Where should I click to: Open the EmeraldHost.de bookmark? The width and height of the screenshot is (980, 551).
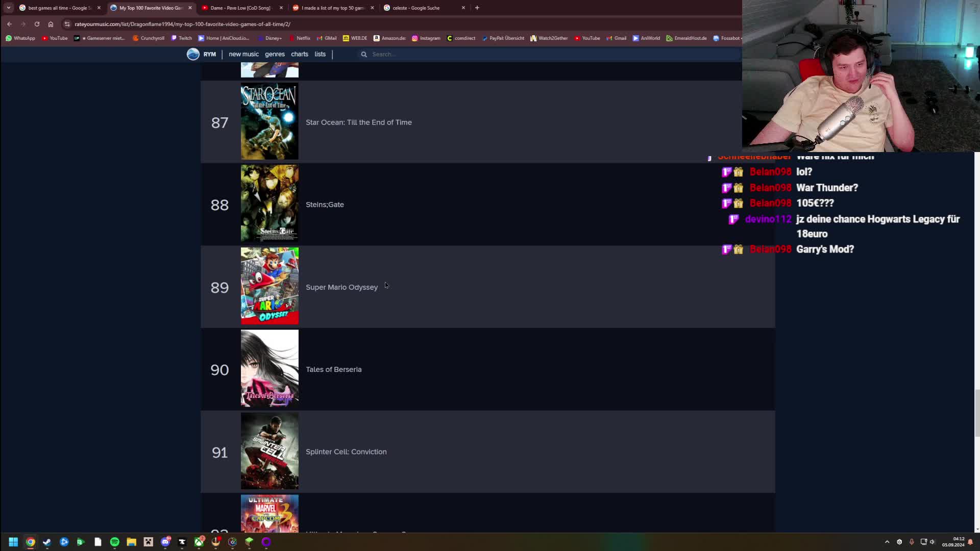(687, 38)
